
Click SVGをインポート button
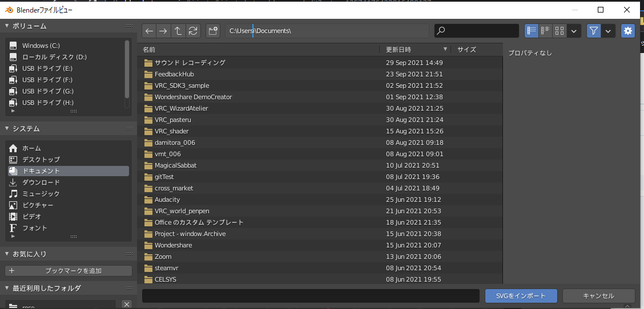pos(521,296)
